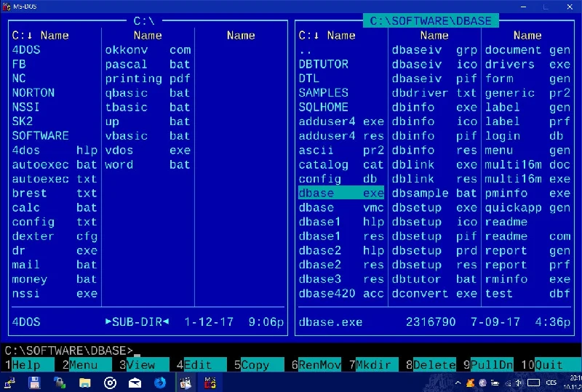Select the NSSI directory in left panel
This screenshot has height=392, width=582.
tap(55, 108)
